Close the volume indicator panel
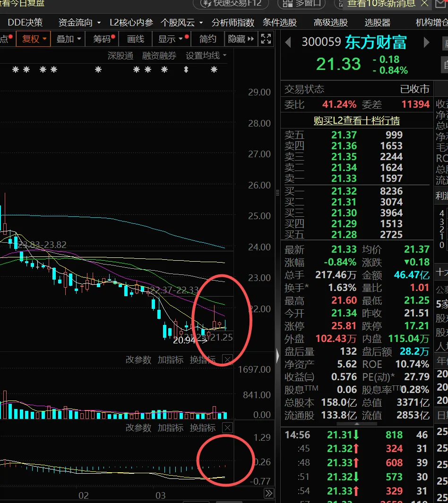The image size is (448, 503). click(227, 359)
